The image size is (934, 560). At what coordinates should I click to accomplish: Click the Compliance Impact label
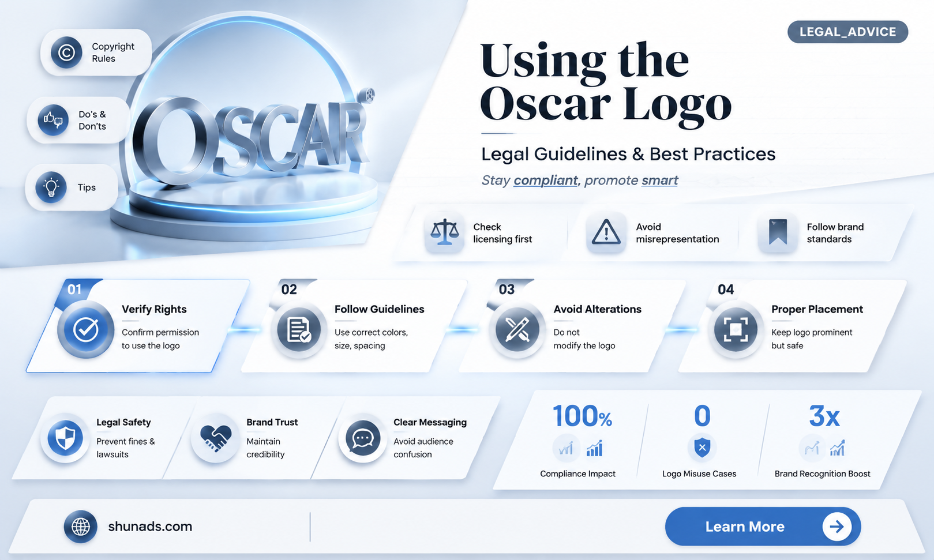(x=577, y=473)
